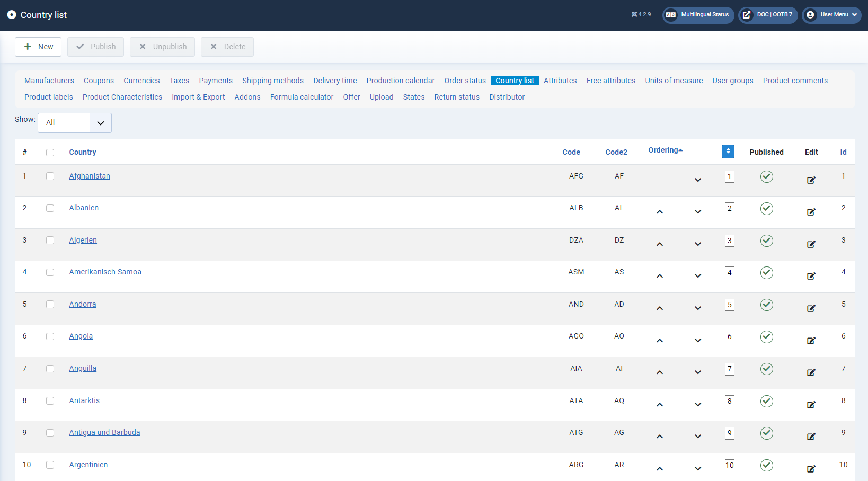
Task: Sort by the Ordering column header
Action: click(665, 150)
